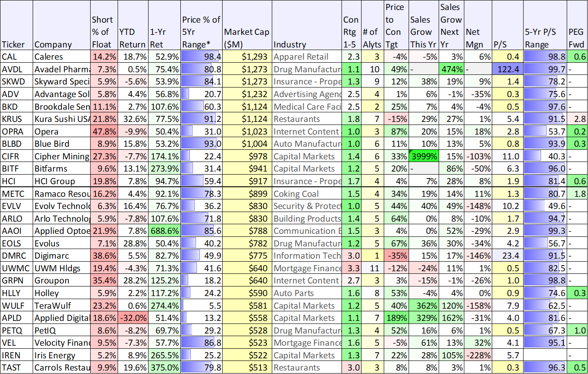Image resolution: width=588 pixels, height=374 pixels.
Task: Click Velocity's 86.8 price range bar
Action: pyautogui.click(x=201, y=343)
